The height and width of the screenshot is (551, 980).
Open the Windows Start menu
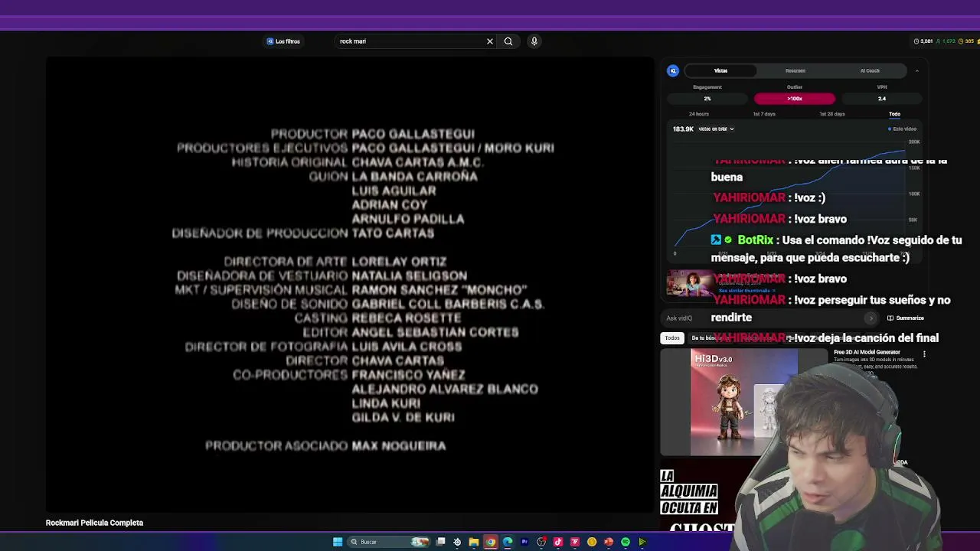click(338, 542)
